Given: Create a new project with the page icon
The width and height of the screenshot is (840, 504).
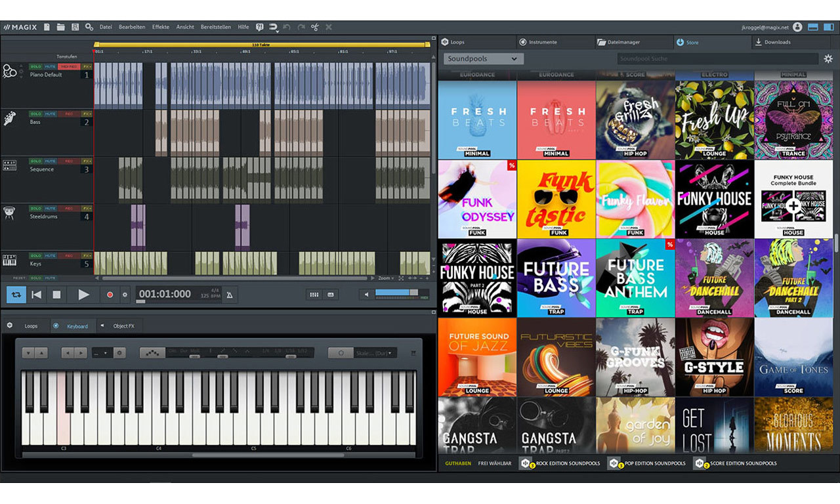Looking at the screenshot, I should 47,27.
